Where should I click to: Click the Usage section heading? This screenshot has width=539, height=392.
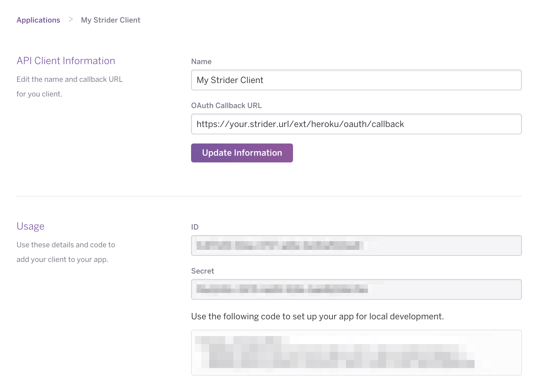31,226
